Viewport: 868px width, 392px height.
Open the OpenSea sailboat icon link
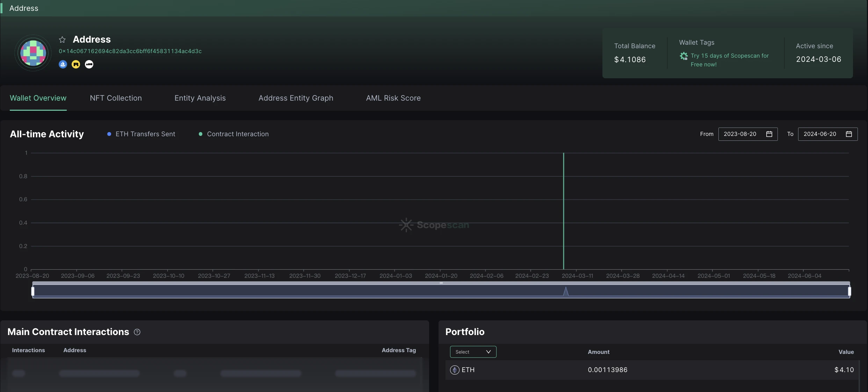[x=63, y=64]
